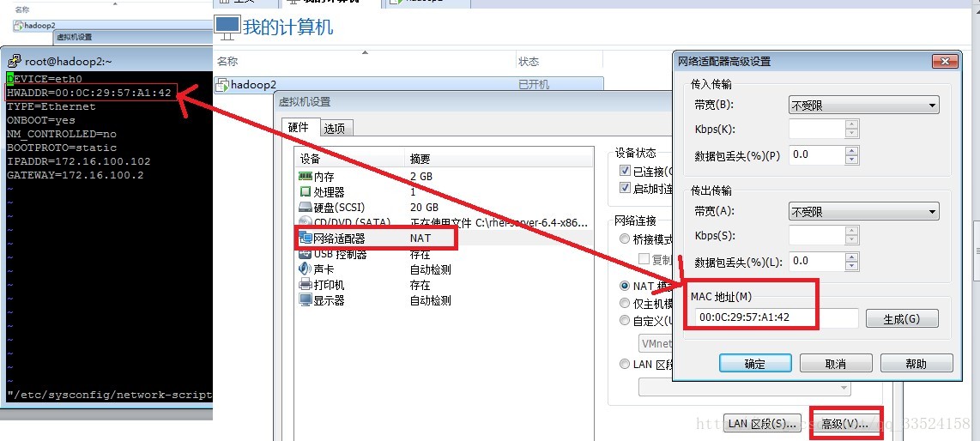The width and height of the screenshot is (980, 441).
Task: Click incoming Kbps(K) input field
Action: click(817, 130)
